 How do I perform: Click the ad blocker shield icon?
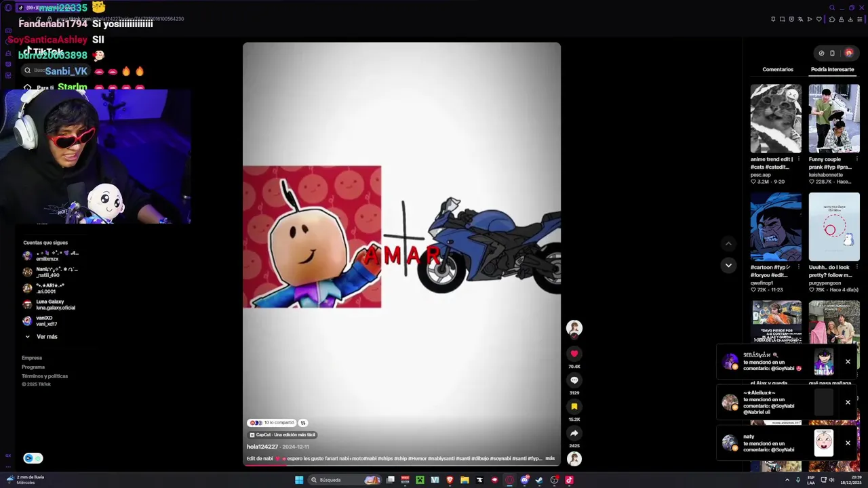(x=791, y=19)
